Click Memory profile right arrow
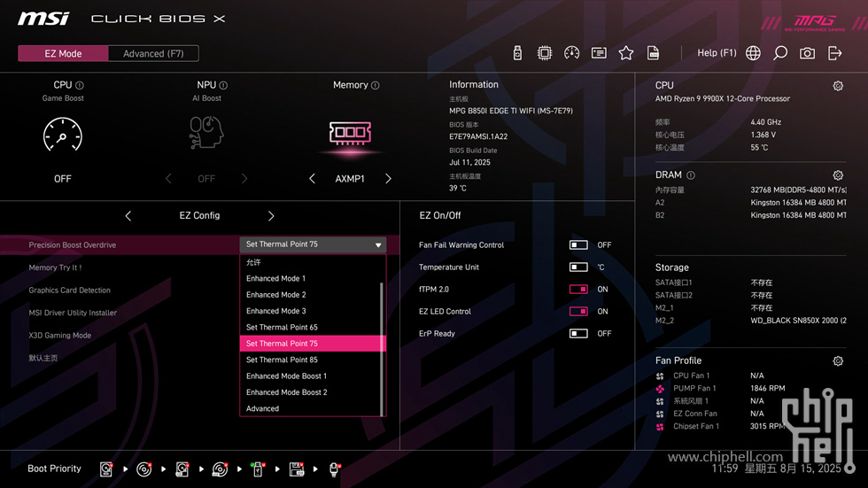The height and width of the screenshot is (488, 868). 388,179
